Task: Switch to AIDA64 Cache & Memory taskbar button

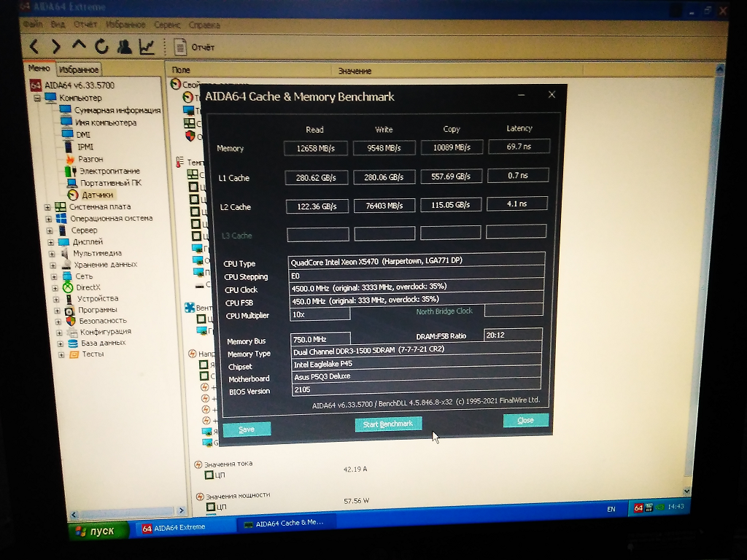Action: point(286,523)
